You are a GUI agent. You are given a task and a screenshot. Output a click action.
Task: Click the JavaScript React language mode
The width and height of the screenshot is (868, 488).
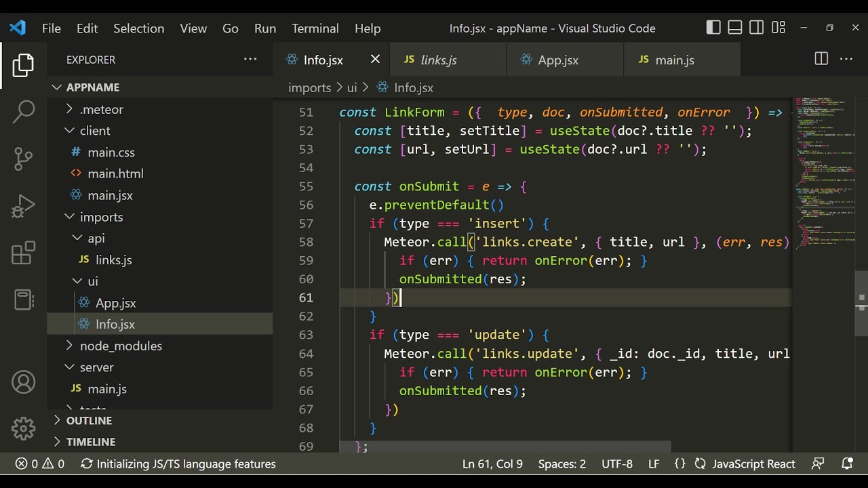(x=753, y=464)
